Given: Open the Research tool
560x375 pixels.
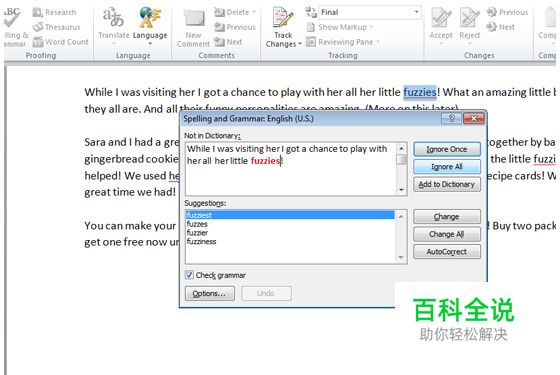Looking at the screenshot, I should 54,12.
